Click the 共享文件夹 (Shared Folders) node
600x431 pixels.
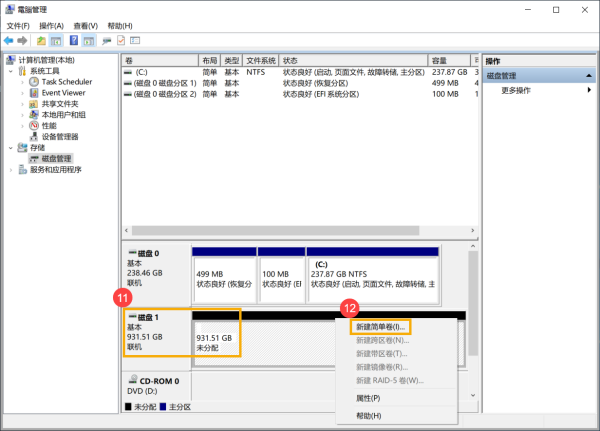click(x=59, y=103)
